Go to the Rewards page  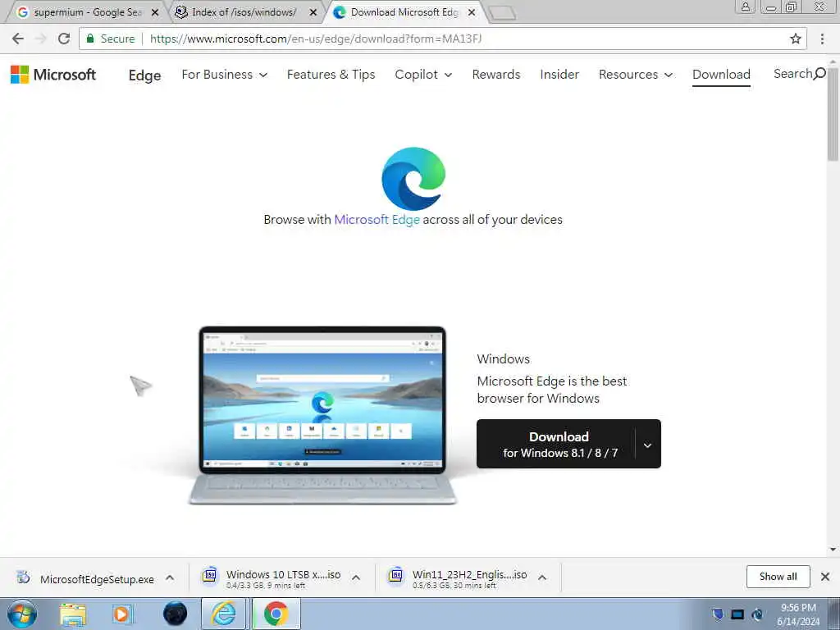click(x=496, y=75)
